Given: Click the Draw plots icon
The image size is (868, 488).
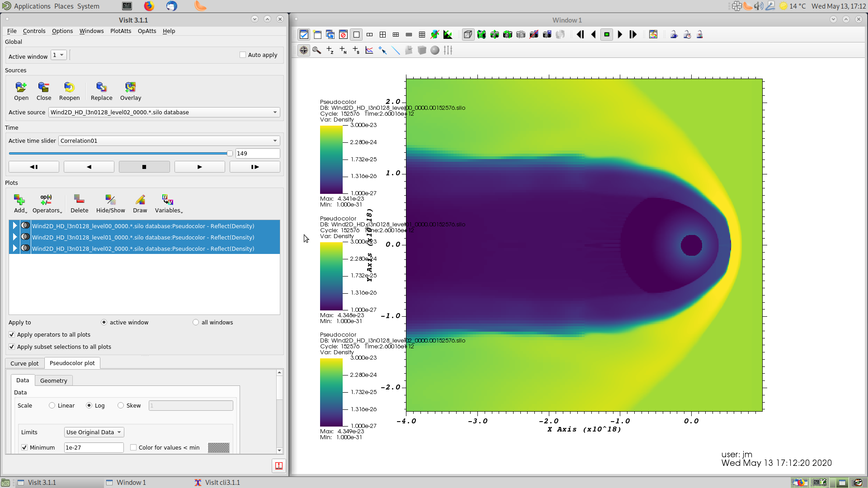Looking at the screenshot, I should tap(140, 203).
